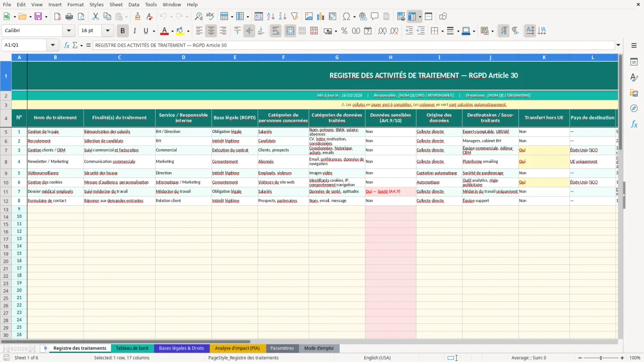The height and width of the screenshot is (362, 644).
Task: Click the Insert Hyperlink globe icon
Action: [x=363, y=17]
